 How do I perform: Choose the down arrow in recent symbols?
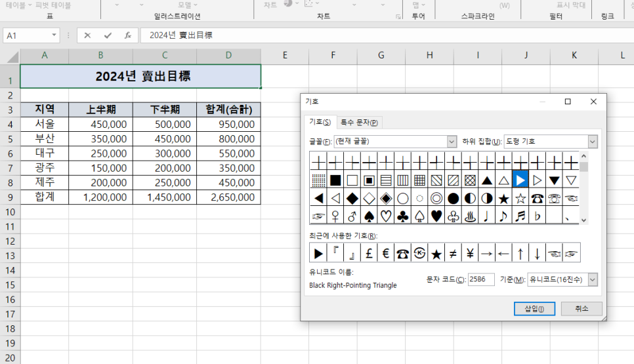click(538, 253)
